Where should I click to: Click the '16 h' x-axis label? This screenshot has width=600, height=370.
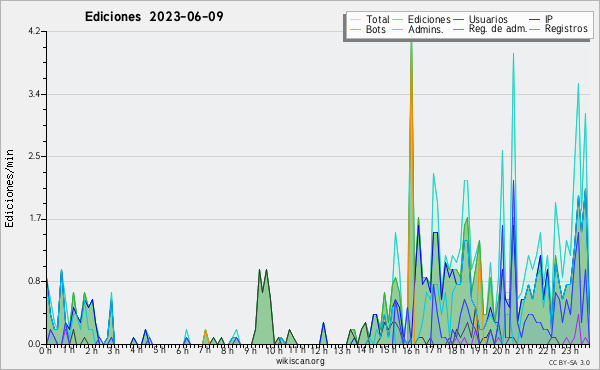click(410, 350)
